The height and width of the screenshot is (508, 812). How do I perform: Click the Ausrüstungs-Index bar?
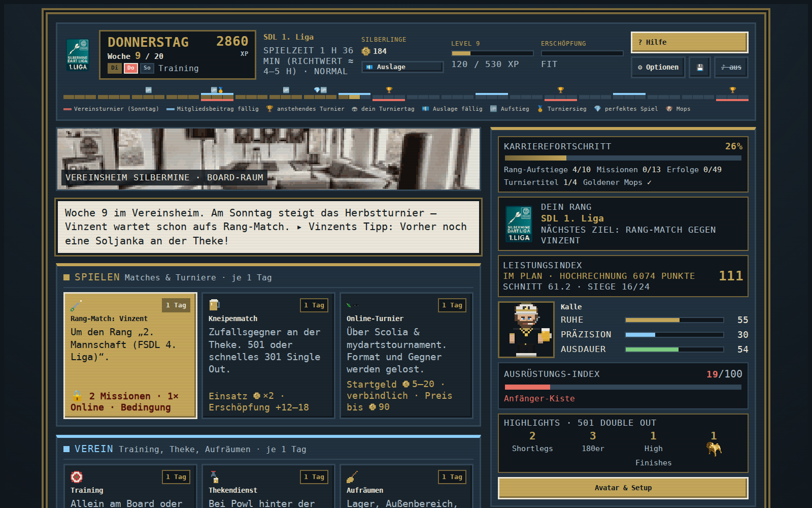[x=623, y=387]
